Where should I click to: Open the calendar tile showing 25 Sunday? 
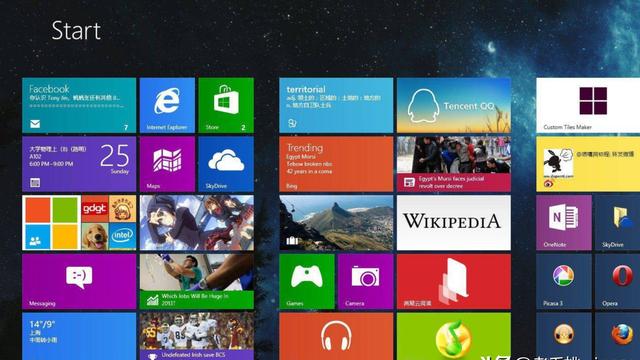tap(79, 164)
